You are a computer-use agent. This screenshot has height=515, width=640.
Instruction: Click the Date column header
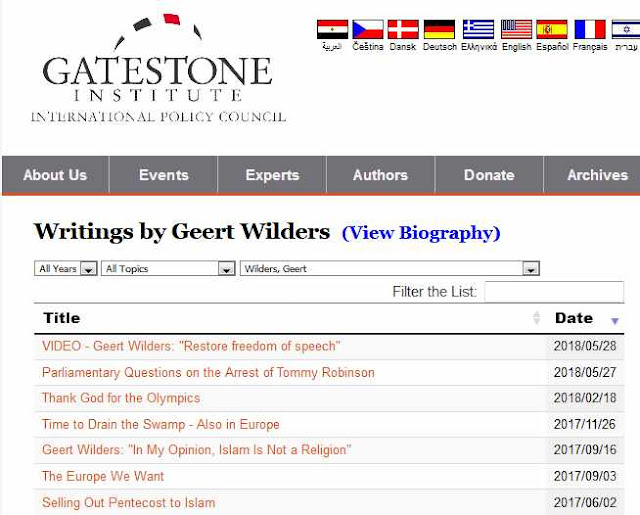point(574,318)
